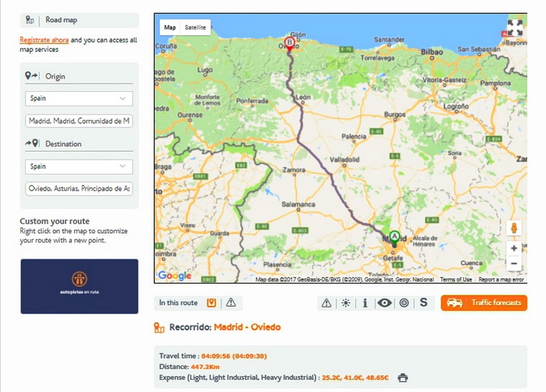This screenshot has height=392, width=546.
Task: Open Street View pegman on map
Action: [x=513, y=228]
